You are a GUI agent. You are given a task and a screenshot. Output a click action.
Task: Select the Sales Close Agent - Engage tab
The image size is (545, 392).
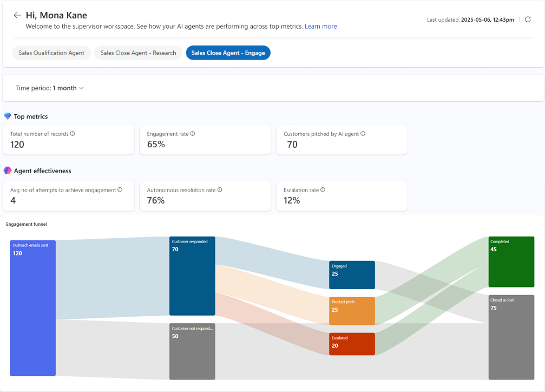228,53
